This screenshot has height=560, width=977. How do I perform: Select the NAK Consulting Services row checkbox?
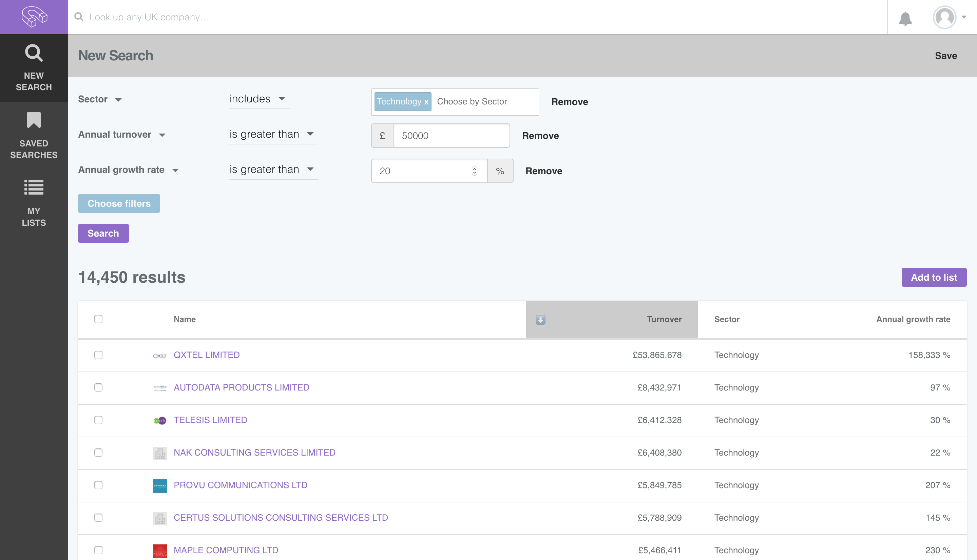98,453
